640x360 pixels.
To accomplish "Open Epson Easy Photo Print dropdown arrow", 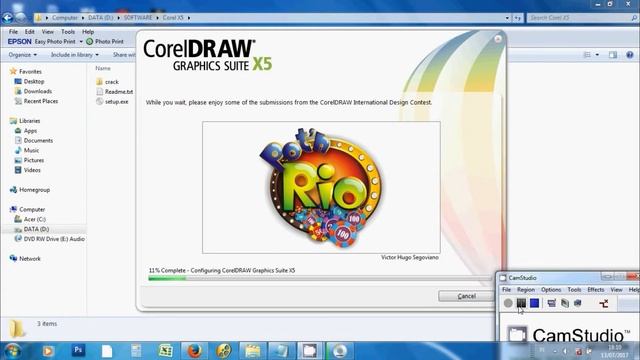I will [81, 42].
